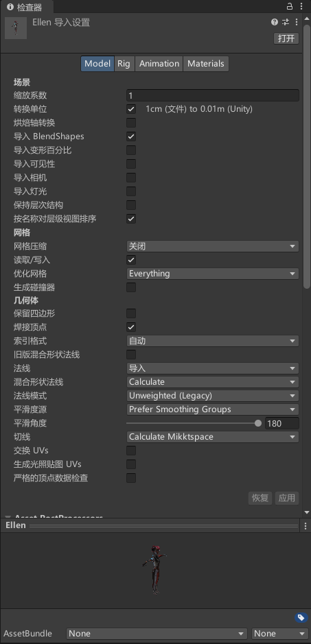Toggle the 导入相机 checkbox
The height and width of the screenshot is (644, 311).
pyautogui.click(x=131, y=178)
